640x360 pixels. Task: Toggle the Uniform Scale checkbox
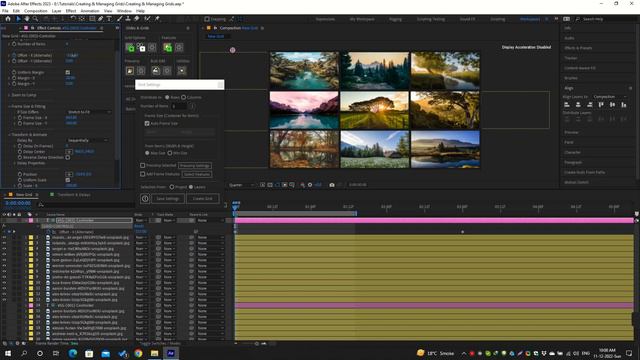[x=68, y=180]
